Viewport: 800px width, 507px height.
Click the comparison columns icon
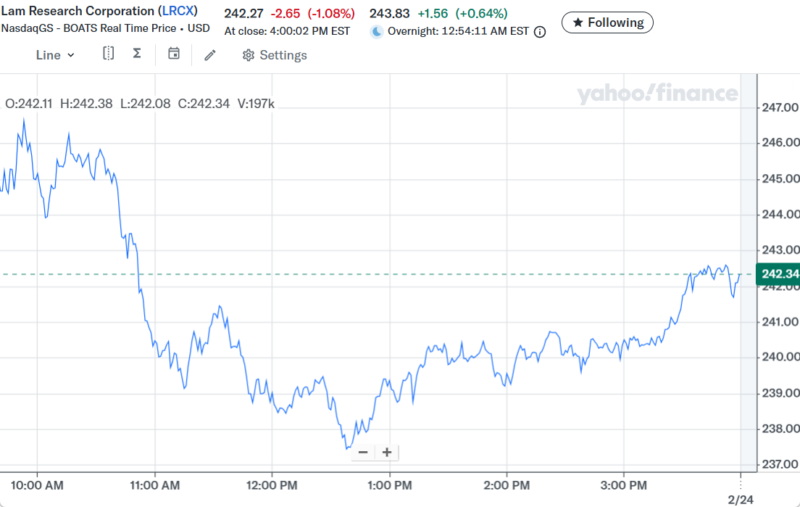(108, 54)
